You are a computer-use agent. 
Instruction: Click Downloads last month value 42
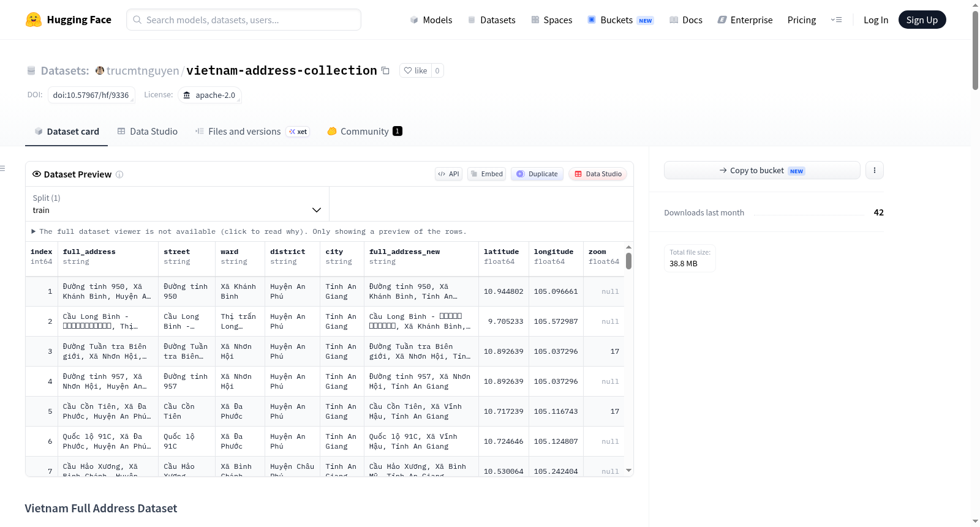(878, 212)
